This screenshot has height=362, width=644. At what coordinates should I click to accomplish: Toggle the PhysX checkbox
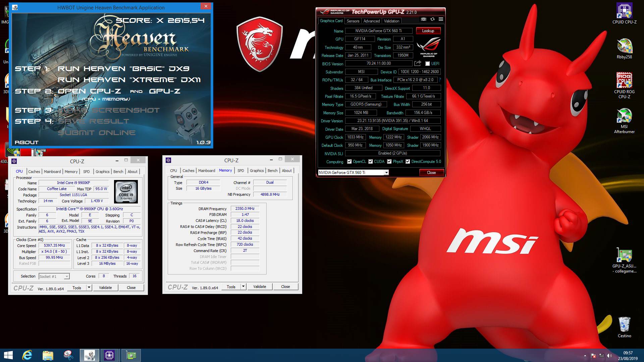[x=389, y=162]
